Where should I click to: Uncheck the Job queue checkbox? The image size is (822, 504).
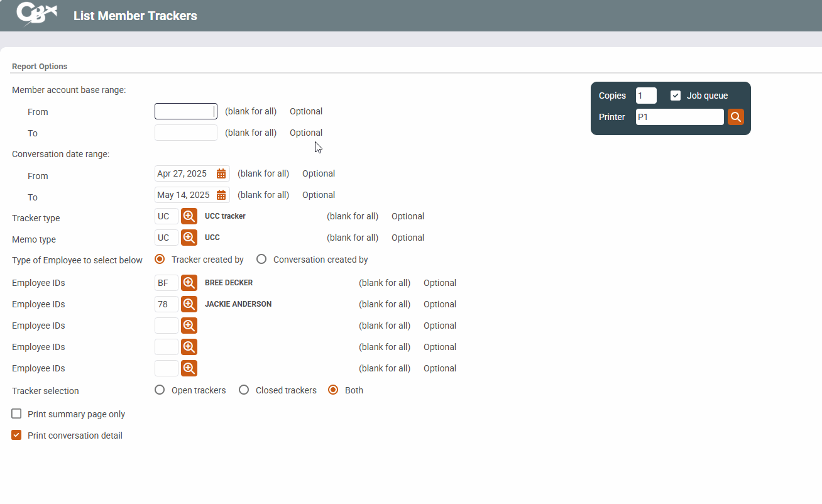coord(676,96)
